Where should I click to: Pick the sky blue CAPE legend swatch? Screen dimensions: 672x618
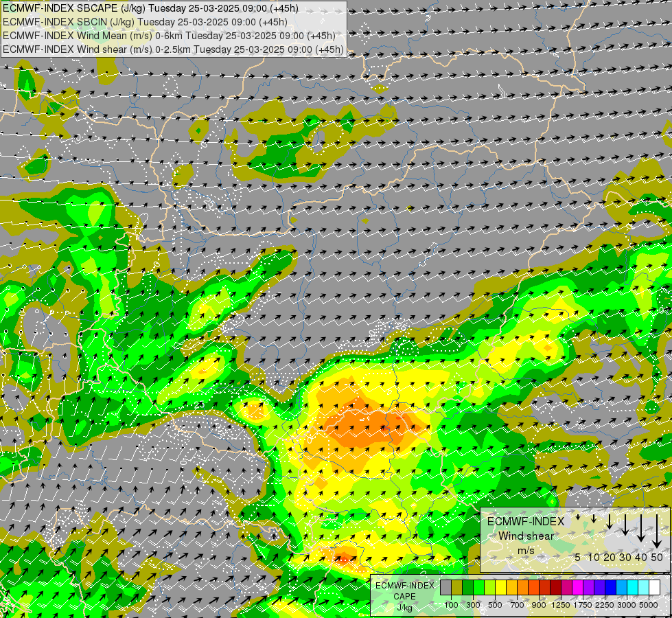click(x=621, y=588)
